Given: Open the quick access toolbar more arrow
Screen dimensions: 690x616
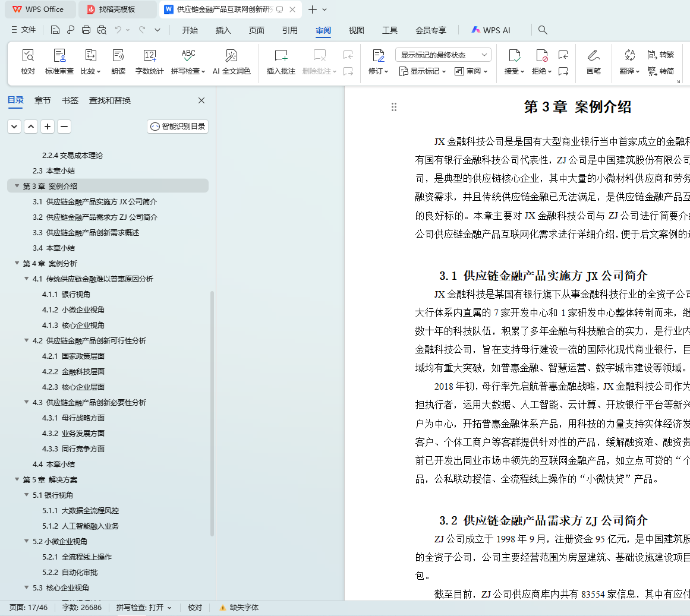Looking at the screenshot, I should pyautogui.click(x=157, y=30).
